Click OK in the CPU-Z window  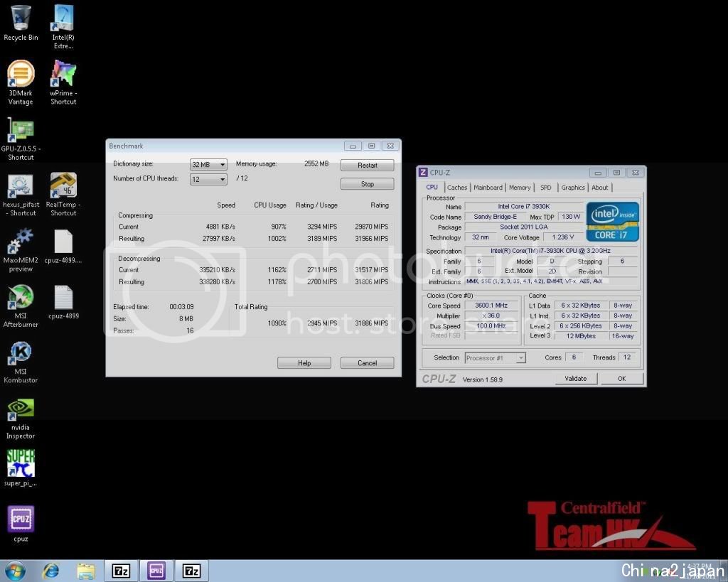tap(622, 379)
